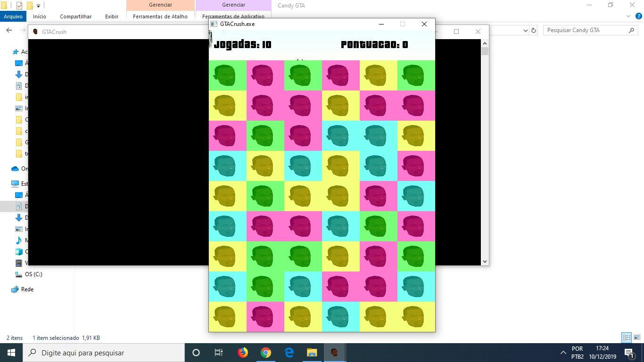Click the GTACrush console window title icon
Viewport: 644px width, 362px height.
point(35,32)
